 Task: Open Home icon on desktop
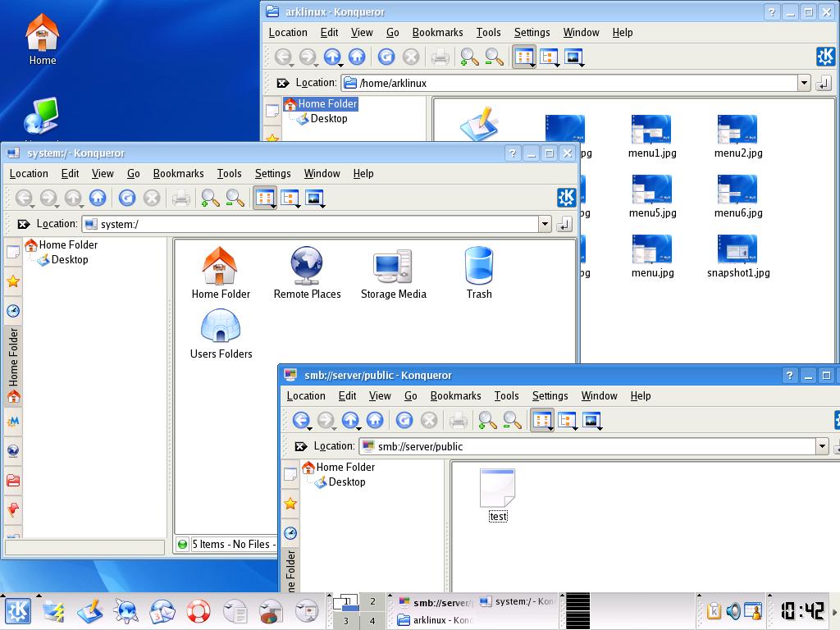point(43,39)
